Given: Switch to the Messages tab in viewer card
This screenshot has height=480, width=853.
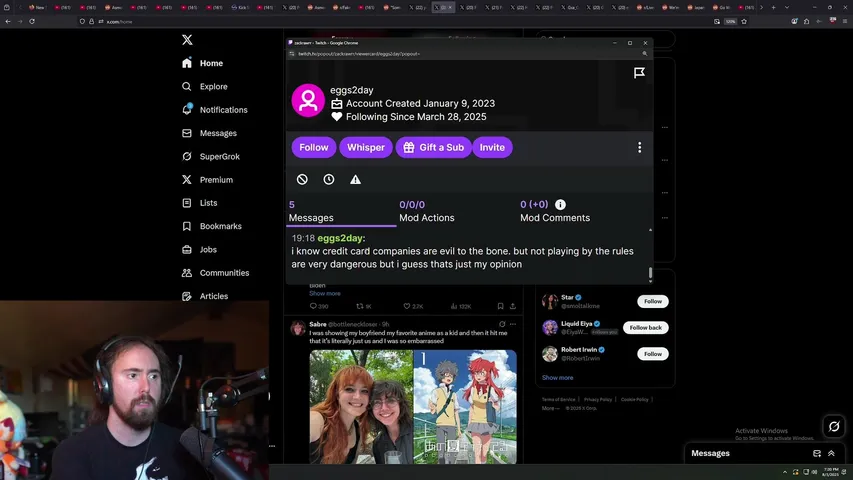Looking at the screenshot, I should coord(342,212).
